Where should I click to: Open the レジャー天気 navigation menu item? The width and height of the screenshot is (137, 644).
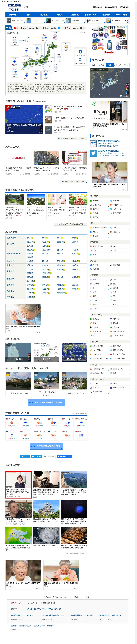click(x=91, y=15)
